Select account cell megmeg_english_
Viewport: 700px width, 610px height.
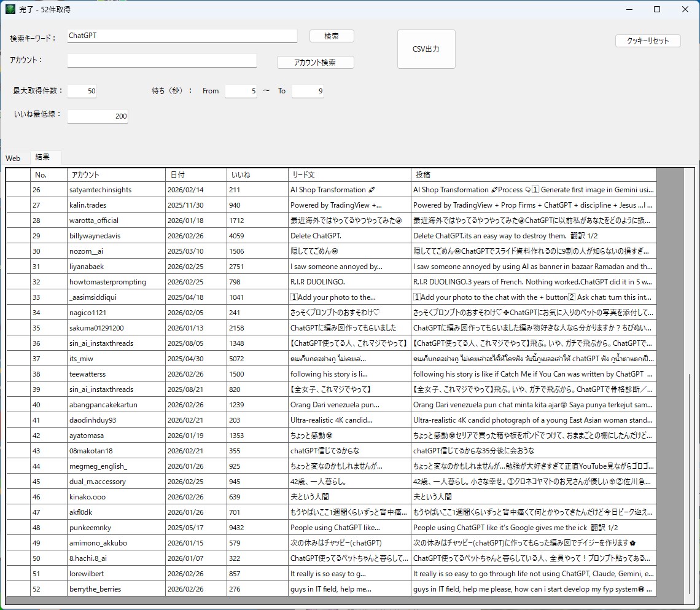[x=116, y=466]
